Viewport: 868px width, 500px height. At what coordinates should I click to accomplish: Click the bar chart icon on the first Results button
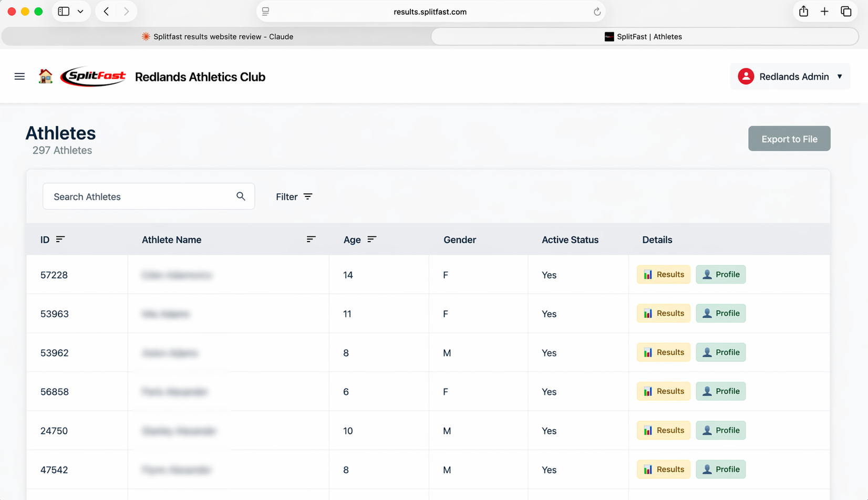(x=648, y=274)
